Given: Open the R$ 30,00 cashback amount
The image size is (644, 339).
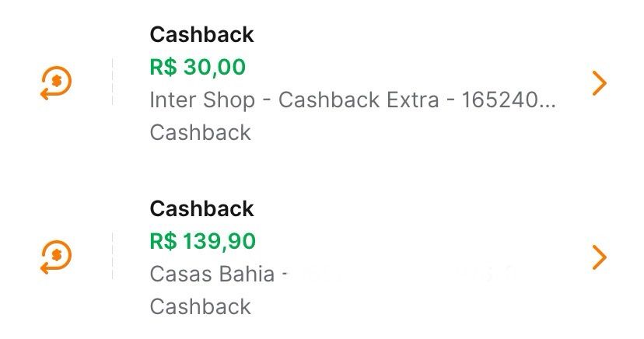Looking at the screenshot, I should (198, 67).
